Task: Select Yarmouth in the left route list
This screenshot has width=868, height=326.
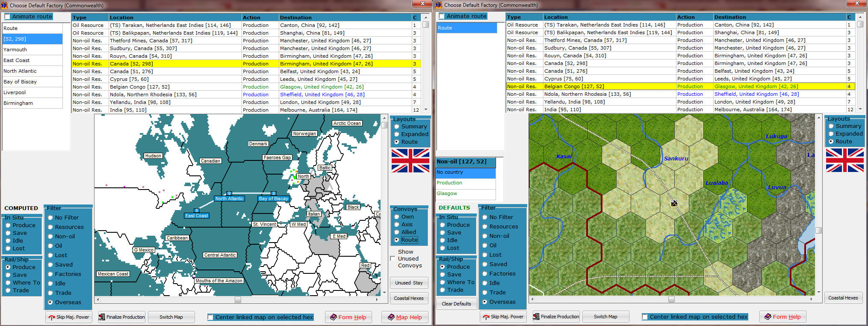Action: click(x=32, y=50)
